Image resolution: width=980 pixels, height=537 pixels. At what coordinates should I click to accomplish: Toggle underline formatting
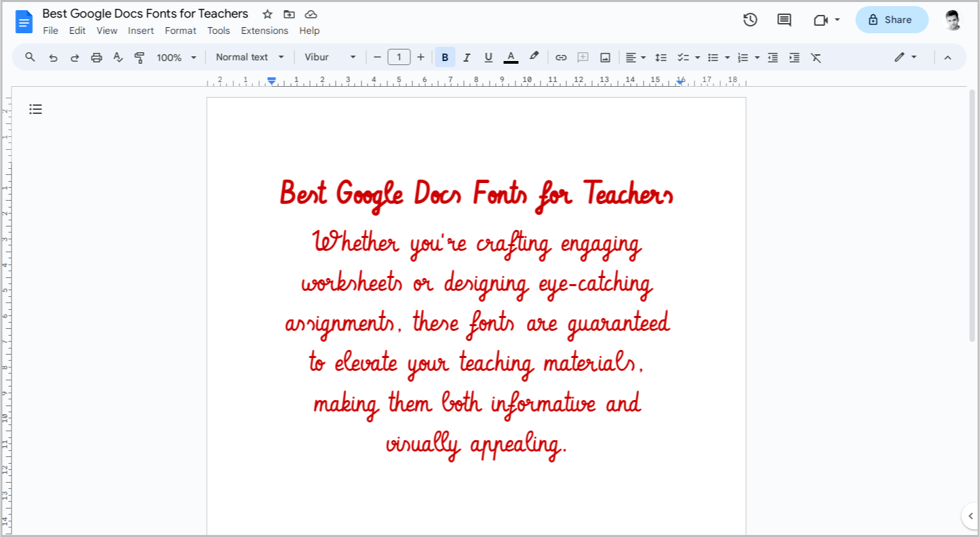[488, 57]
